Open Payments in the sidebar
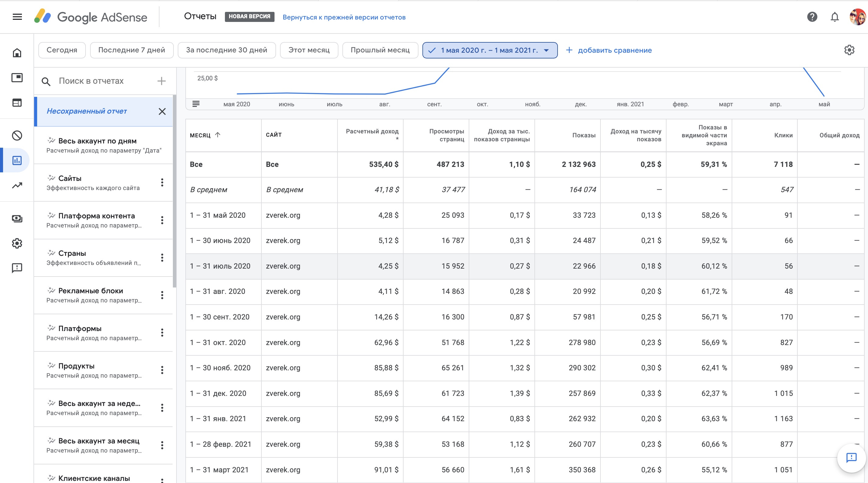The width and height of the screenshot is (868, 483). coord(17,219)
